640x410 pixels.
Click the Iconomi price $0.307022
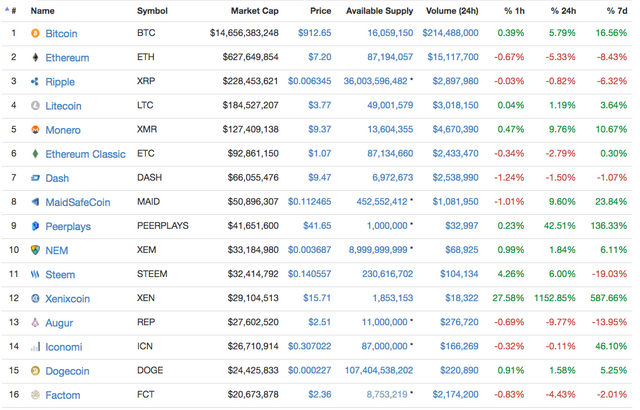point(309,347)
